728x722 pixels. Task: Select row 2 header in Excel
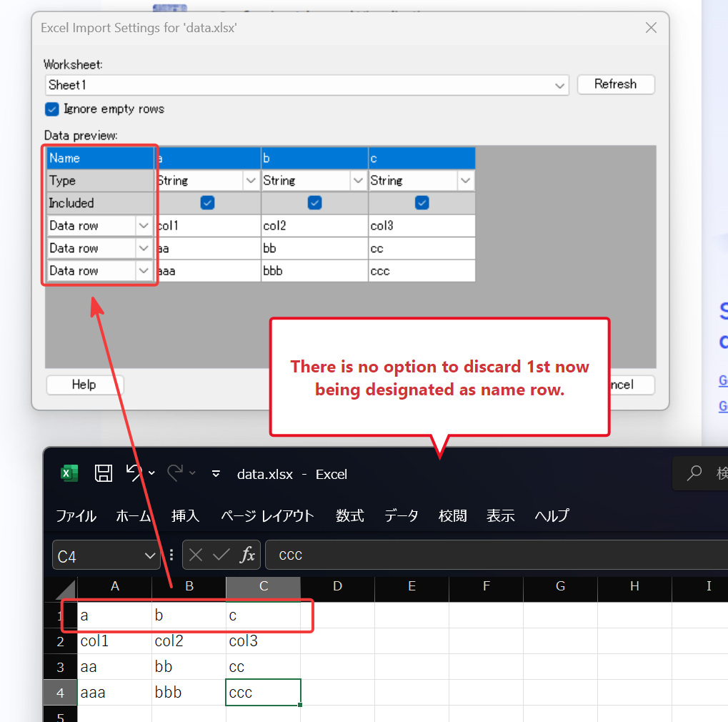[60, 642]
